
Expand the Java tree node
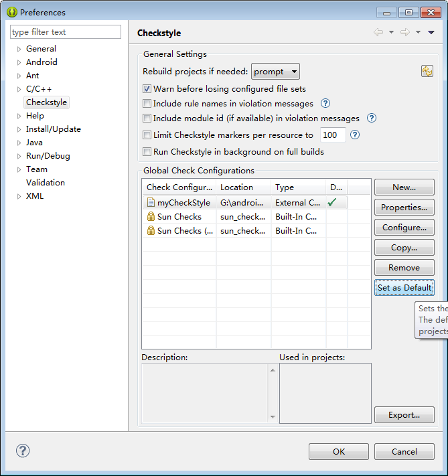pyautogui.click(x=19, y=143)
